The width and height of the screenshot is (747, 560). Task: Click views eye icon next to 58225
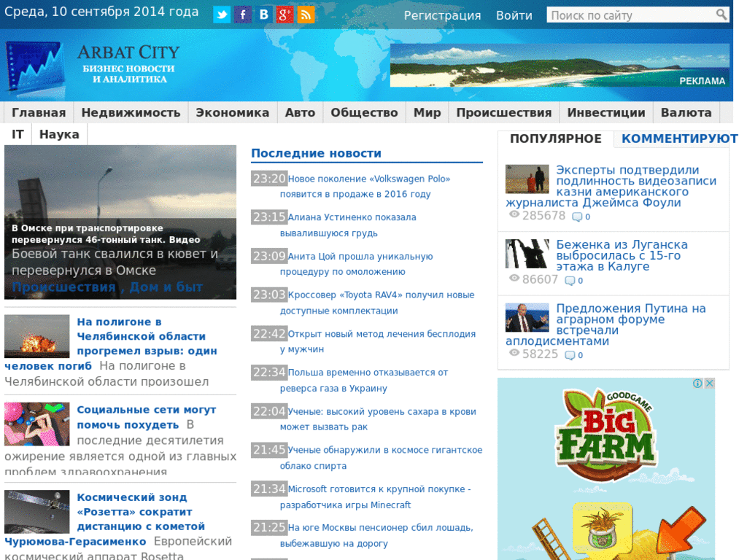point(514,353)
